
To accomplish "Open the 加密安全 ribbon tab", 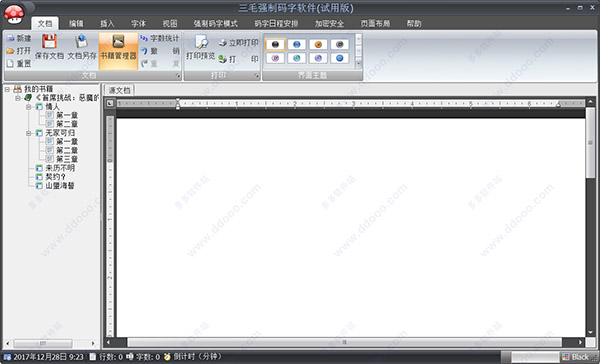I will click(x=329, y=24).
